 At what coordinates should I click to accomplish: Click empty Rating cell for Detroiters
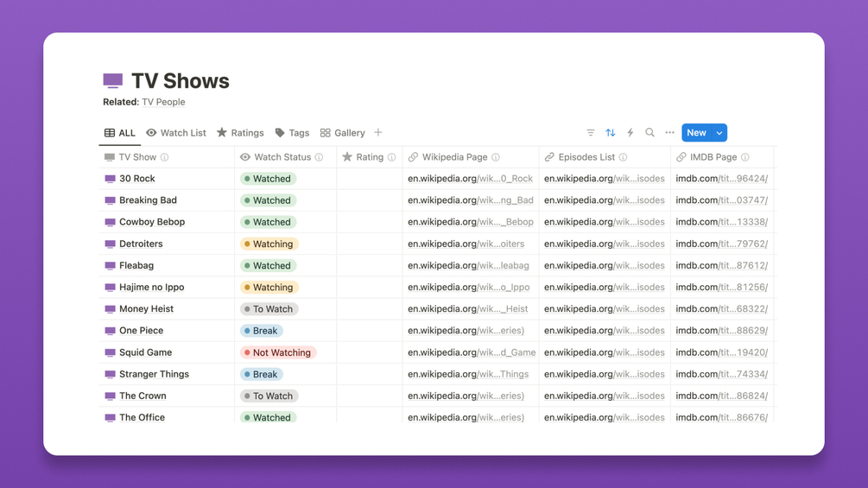370,244
